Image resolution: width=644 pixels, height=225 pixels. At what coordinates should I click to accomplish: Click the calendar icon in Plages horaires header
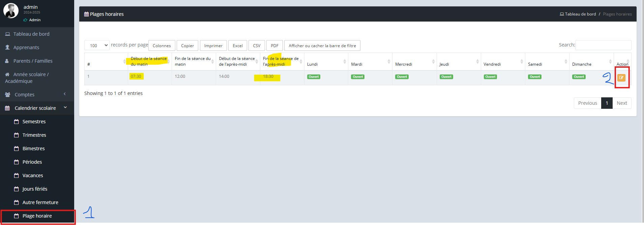coord(86,14)
